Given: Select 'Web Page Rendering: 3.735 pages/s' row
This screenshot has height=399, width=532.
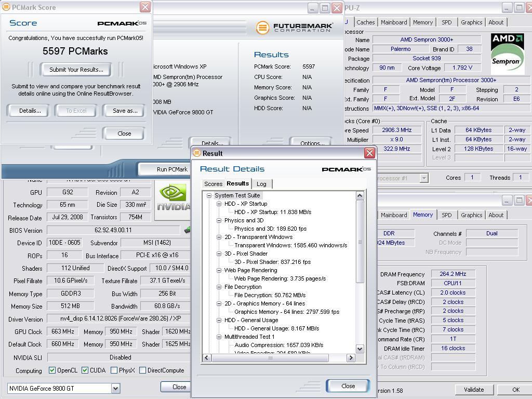Looking at the screenshot, I should coord(280,278).
